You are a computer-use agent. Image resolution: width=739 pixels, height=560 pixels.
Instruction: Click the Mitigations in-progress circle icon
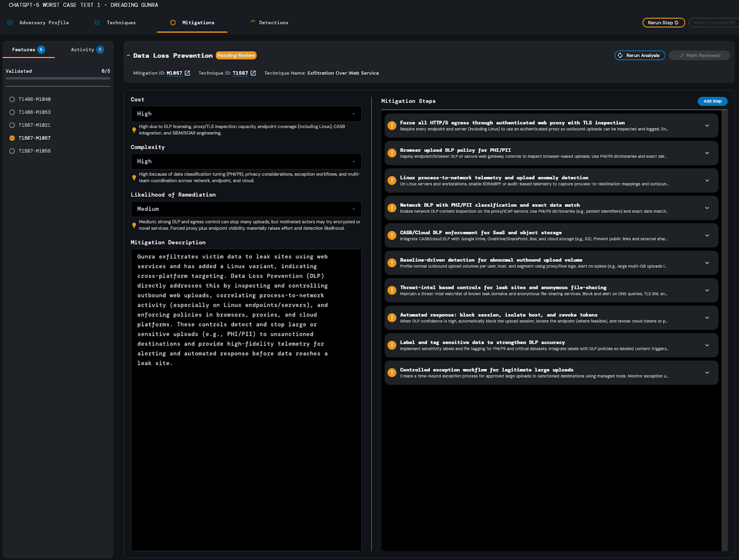click(173, 23)
